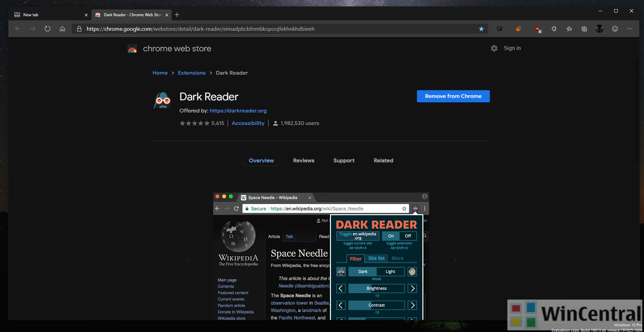Click the Chrome Web Store rainbow logo
The width and height of the screenshot is (644, 332).
coord(132,49)
